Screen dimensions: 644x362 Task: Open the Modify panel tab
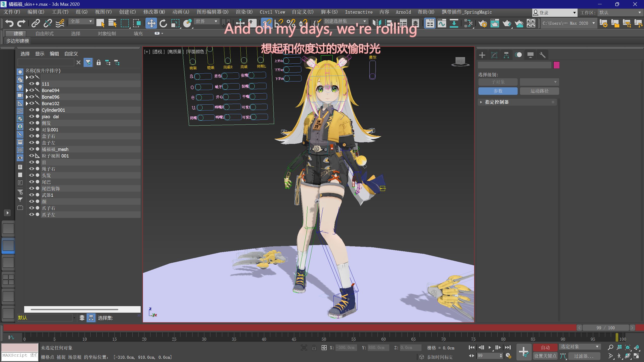point(494,55)
